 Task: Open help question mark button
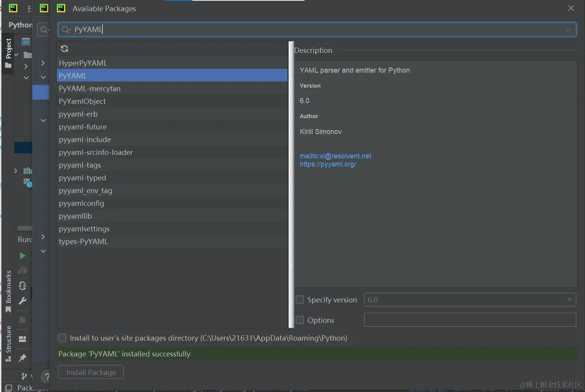[46, 377]
